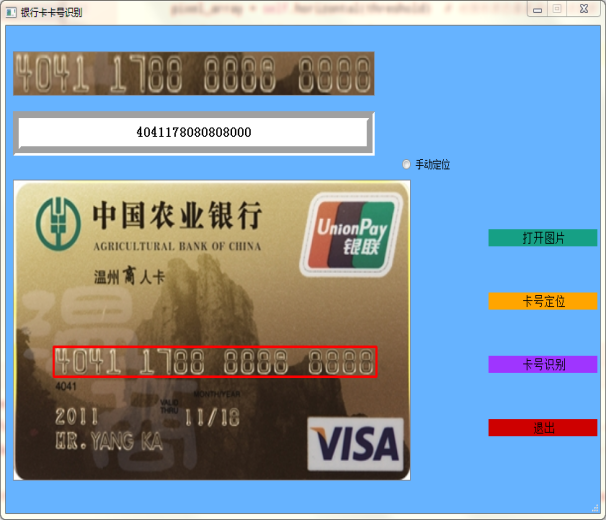Close the 银行卡卡号识别 window
This screenshot has height=520, width=606.
[x=584, y=9]
